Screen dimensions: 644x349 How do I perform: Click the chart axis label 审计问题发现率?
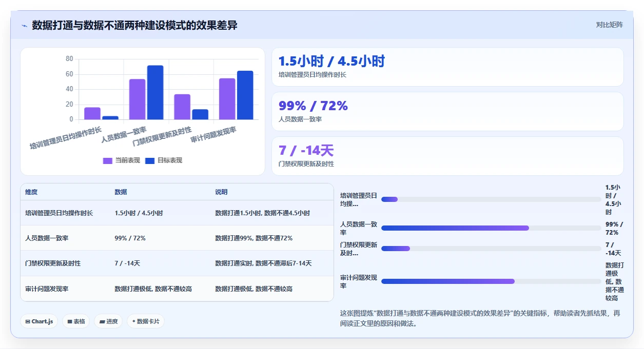[x=213, y=136]
